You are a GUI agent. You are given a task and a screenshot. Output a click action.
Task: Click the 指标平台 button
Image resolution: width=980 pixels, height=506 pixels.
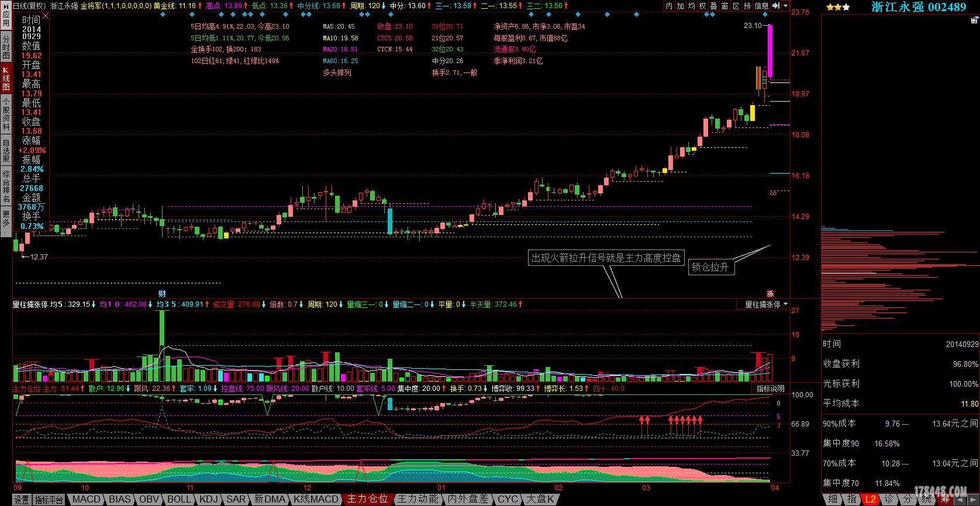coord(49,500)
